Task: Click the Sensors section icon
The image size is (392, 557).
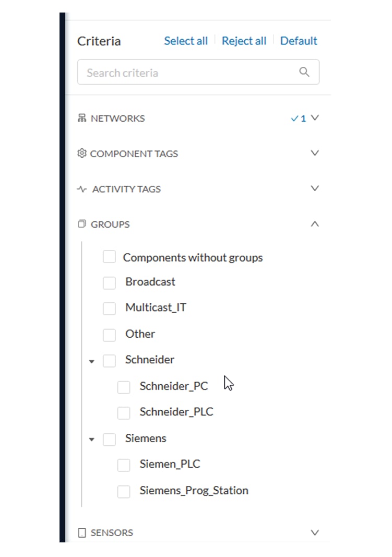Action: pyautogui.click(x=82, y=533)
